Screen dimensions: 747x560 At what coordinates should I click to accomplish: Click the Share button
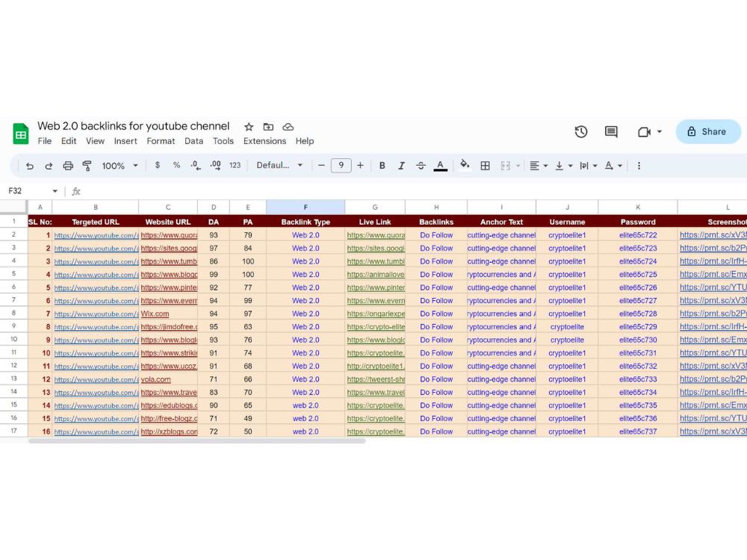pyautogui.click(x=707, y=131)
